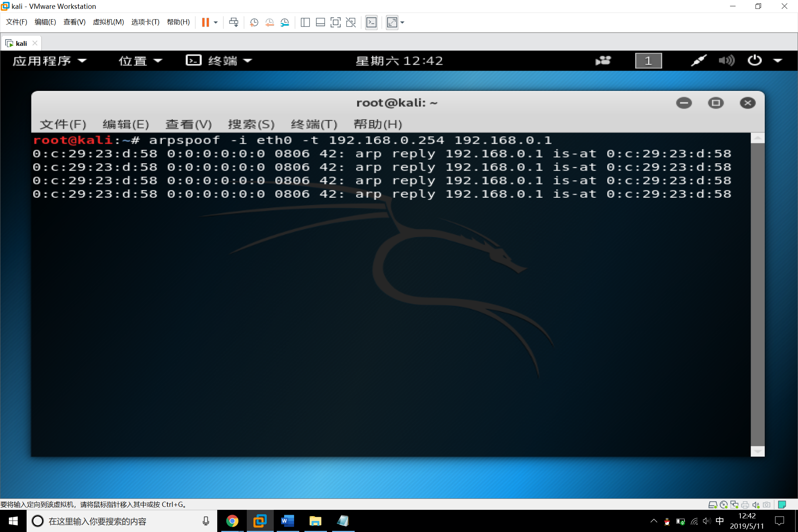Revert to the previous snapshot
The width and height of the screenshot is (798, 532).
[x=269, y=23]
